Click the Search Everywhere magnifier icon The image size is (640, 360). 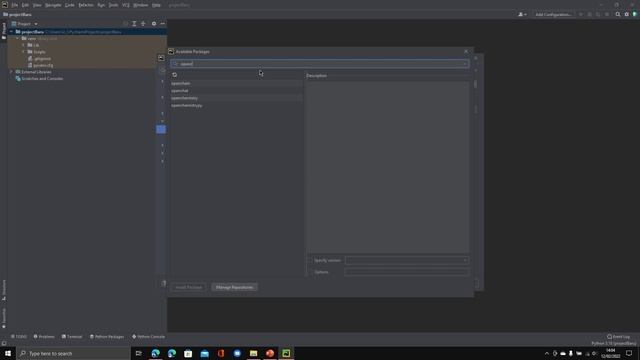click(x=618, y=14)
